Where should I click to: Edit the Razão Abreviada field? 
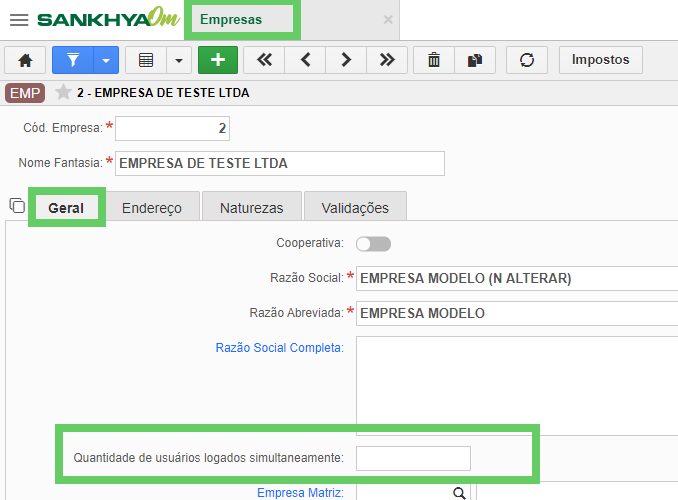(517, 313)
